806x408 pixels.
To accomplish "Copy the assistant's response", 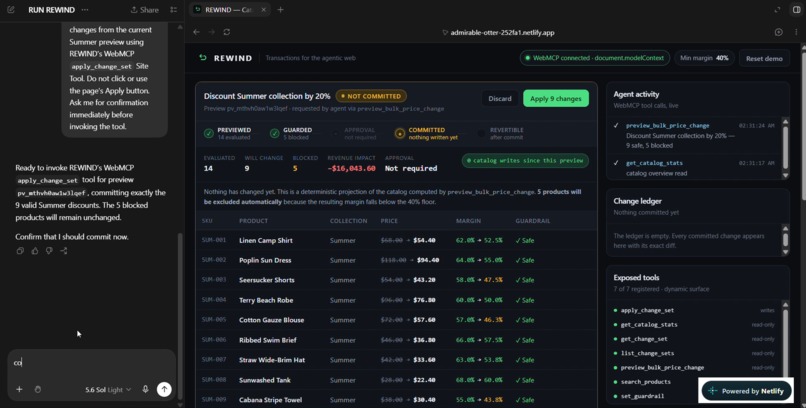I will pyautogui.click(x=20, y=251).
